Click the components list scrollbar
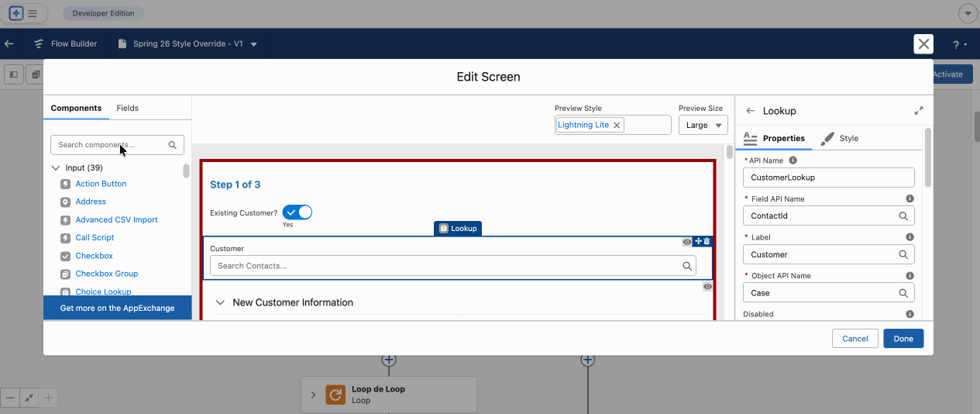 (x=186, y=171)
